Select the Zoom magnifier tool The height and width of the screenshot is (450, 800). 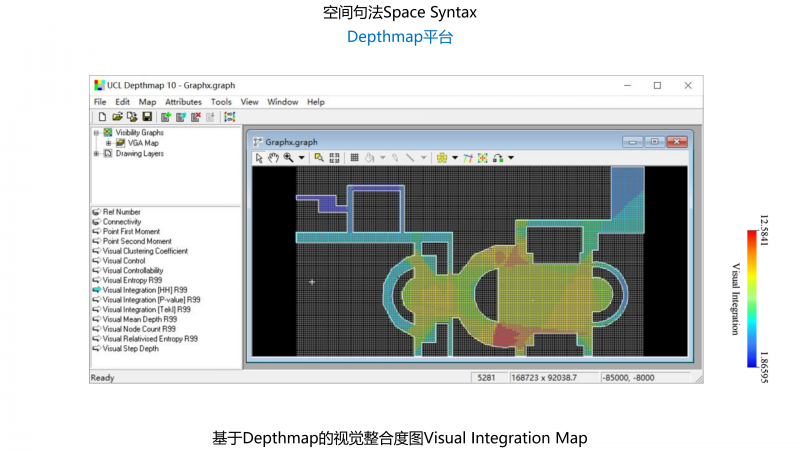click(288, 158)
